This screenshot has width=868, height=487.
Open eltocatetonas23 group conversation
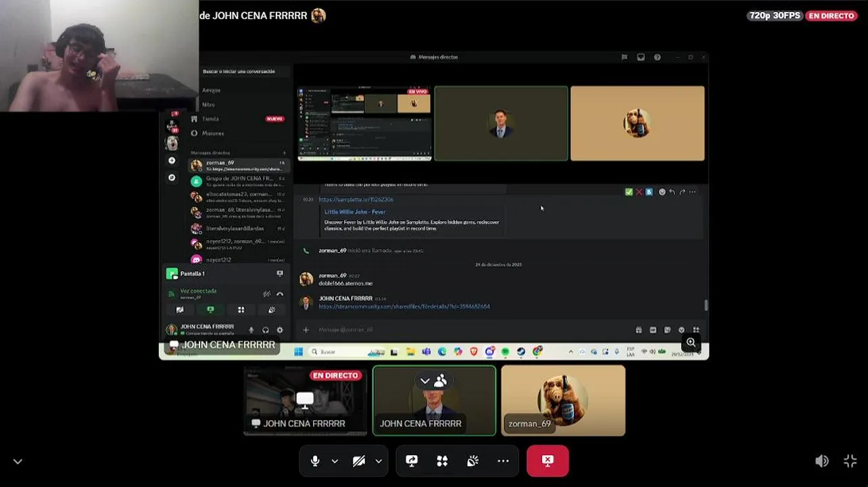point(238,197)
